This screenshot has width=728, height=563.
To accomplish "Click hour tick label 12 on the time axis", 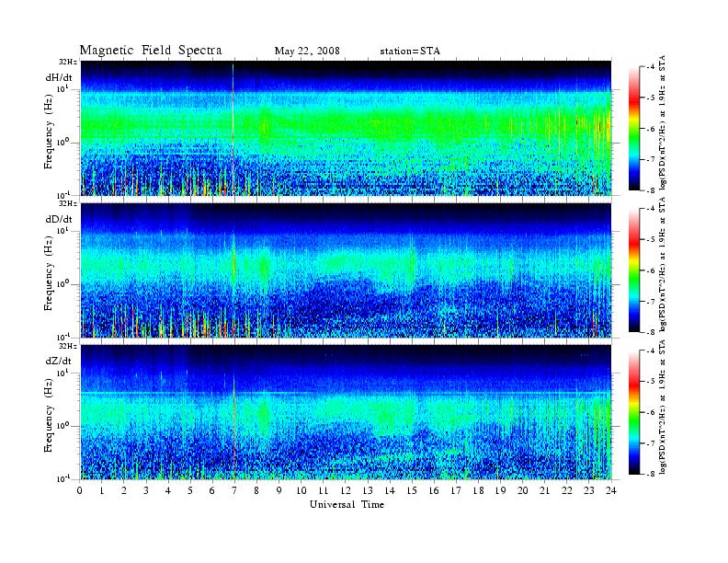I will [x=346, y=490].
